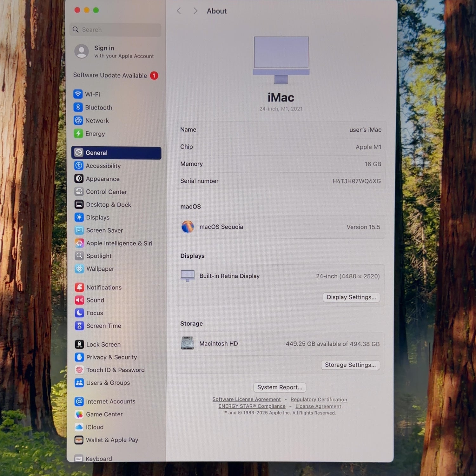Click "24-inch (4480 × 2520)" display text

[348, 276]
